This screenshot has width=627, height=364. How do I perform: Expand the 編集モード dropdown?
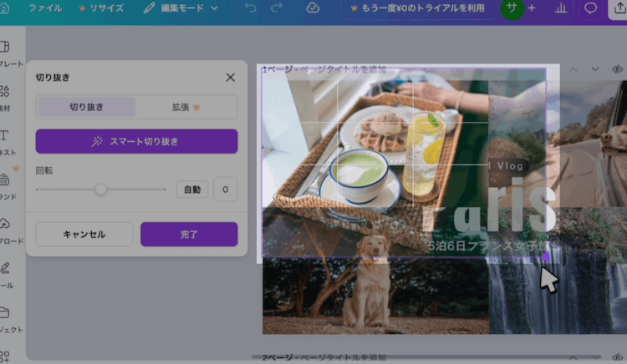[181, 8]
